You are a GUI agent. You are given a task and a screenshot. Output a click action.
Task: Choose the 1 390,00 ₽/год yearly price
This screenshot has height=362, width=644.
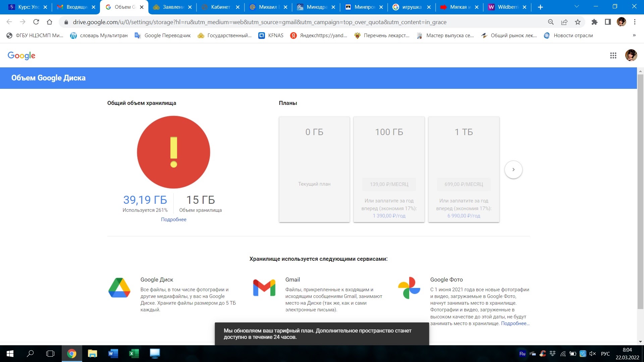389,216
